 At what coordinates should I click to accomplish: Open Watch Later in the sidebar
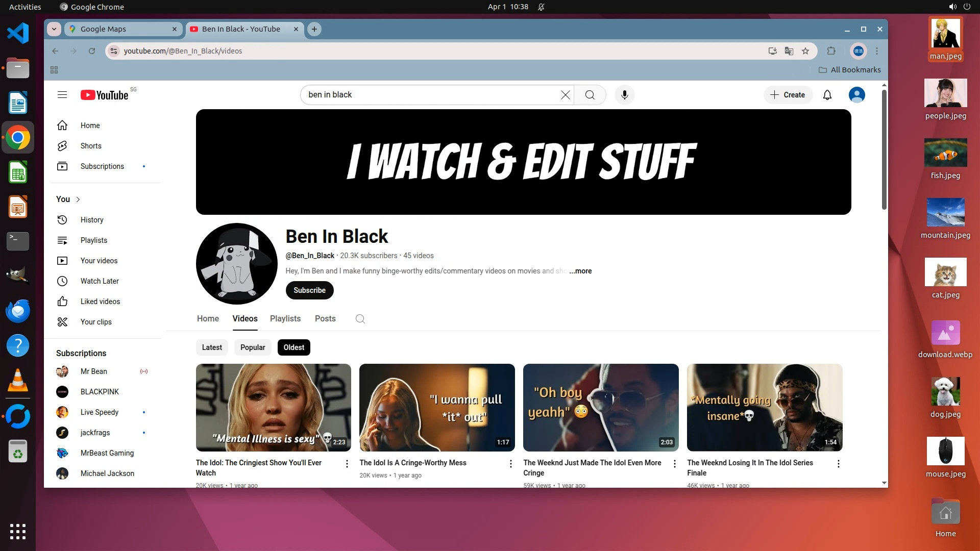point(100,281)
